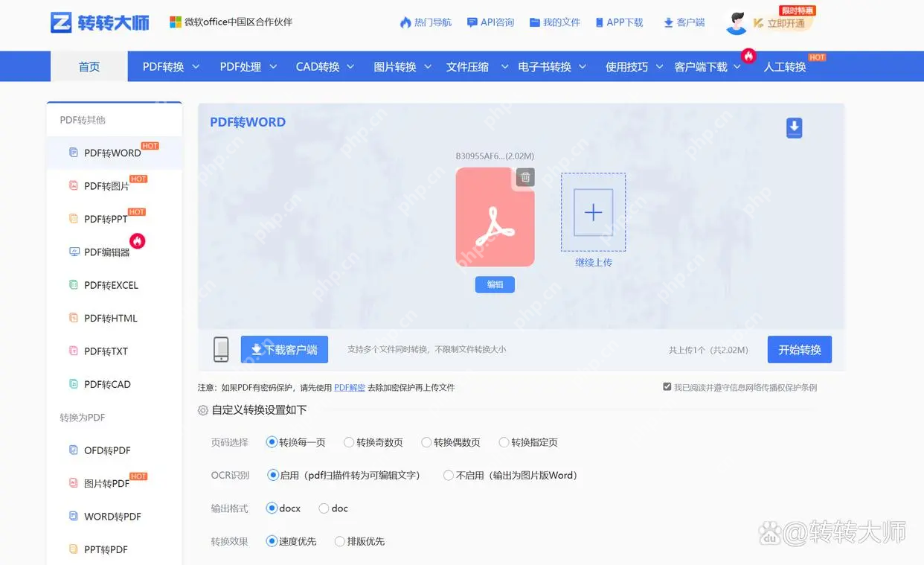This screenshot has width=924, height=565.
Task: Click the gear icon next to 自定义转换设置
Action: [201, 409]
